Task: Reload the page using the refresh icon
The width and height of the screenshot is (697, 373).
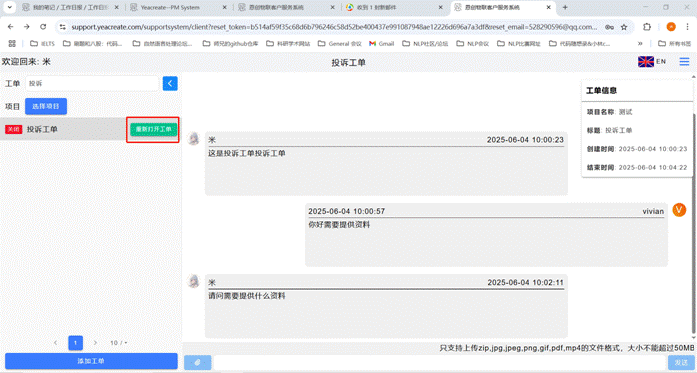Action: (43, 27)
